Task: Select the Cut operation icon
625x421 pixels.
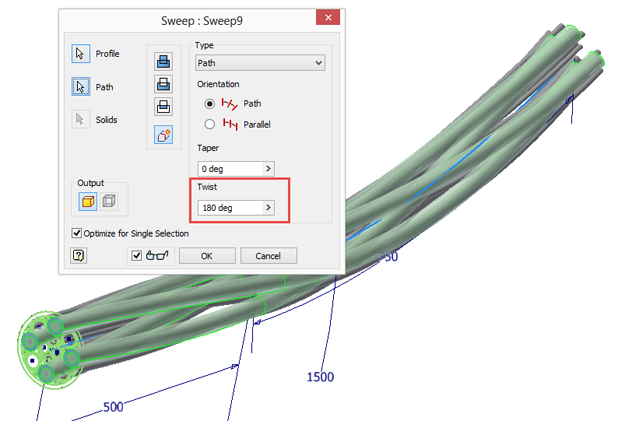Action: (163, 84)
